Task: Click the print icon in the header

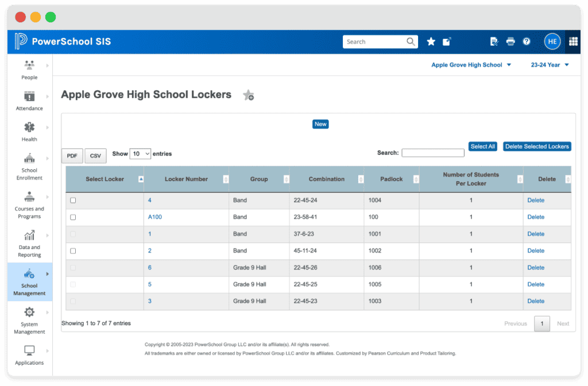Action: (x=510, y=41)
